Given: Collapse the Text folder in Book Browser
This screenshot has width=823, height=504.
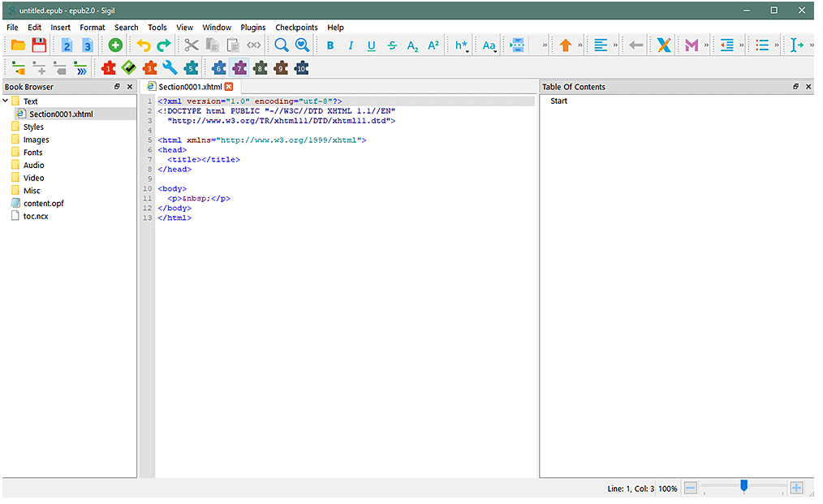Looking at the screenshot, I should [6, 101].
